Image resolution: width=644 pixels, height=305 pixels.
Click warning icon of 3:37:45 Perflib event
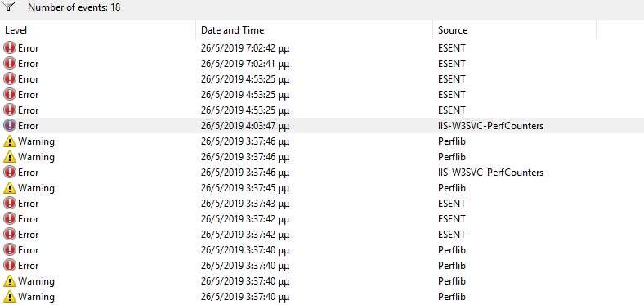(x=10, y=188)
